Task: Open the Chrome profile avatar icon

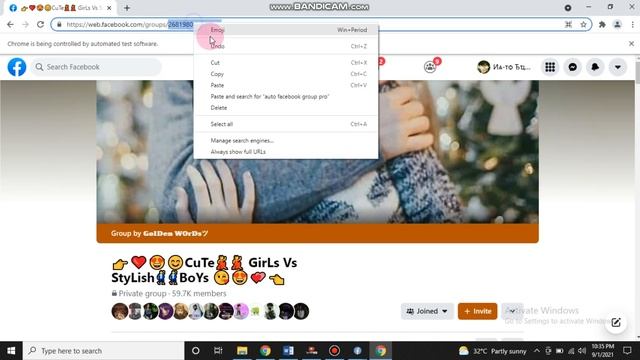Action: [x=618, y=24]
